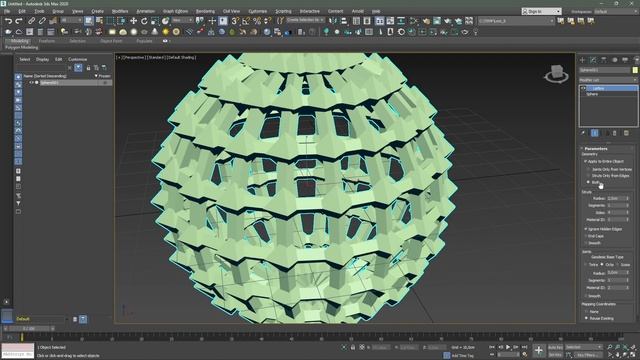Click the Select Object tool icon

pyautogui.click(x=89, y=21)
